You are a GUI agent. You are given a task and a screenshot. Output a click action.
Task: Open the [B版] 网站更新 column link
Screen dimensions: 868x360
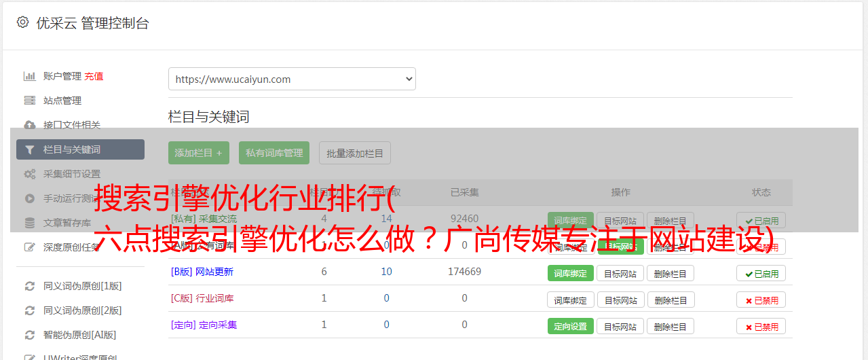[x=202, y=272]
